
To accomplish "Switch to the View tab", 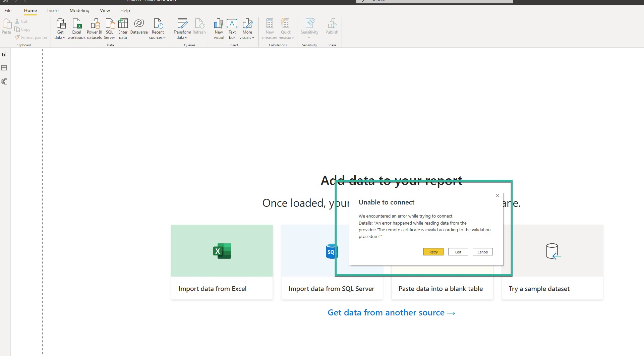I will [x=105, y=10].
